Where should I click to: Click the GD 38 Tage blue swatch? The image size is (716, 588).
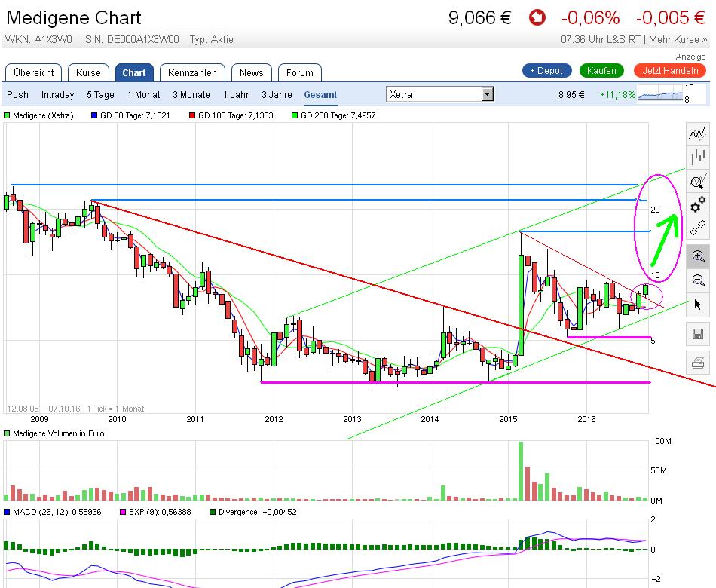[94, 115]
